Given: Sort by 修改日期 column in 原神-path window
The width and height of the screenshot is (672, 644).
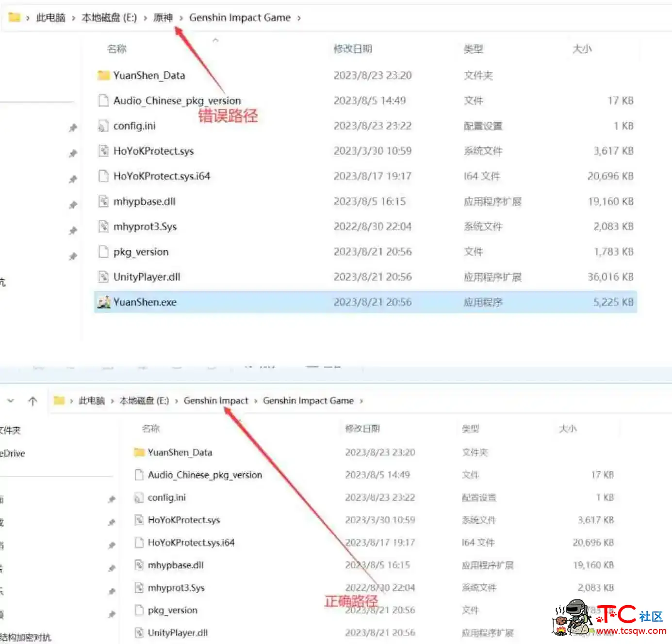Looking at the screenshot, I should coord(353,48).
